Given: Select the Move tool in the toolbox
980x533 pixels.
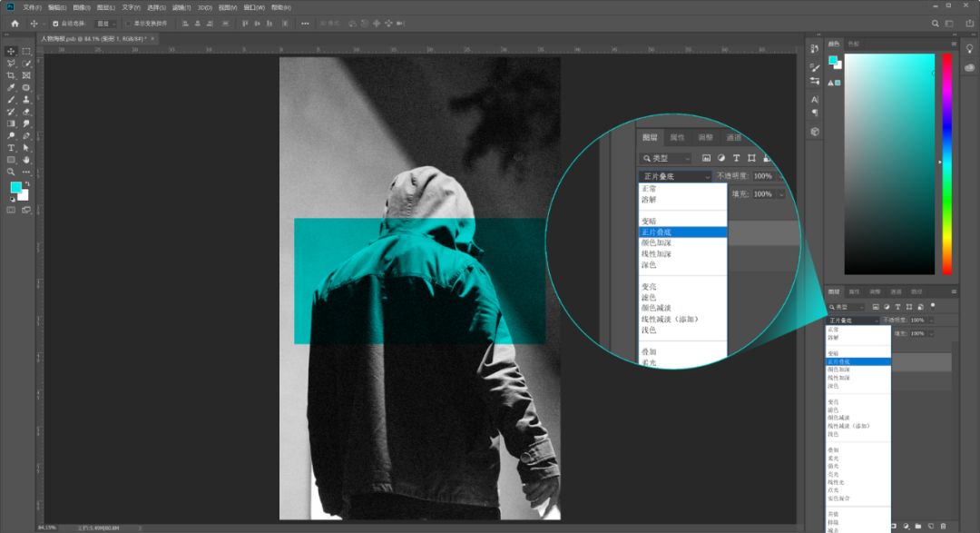Looking at the screenshot, I should tap(12, 51).
